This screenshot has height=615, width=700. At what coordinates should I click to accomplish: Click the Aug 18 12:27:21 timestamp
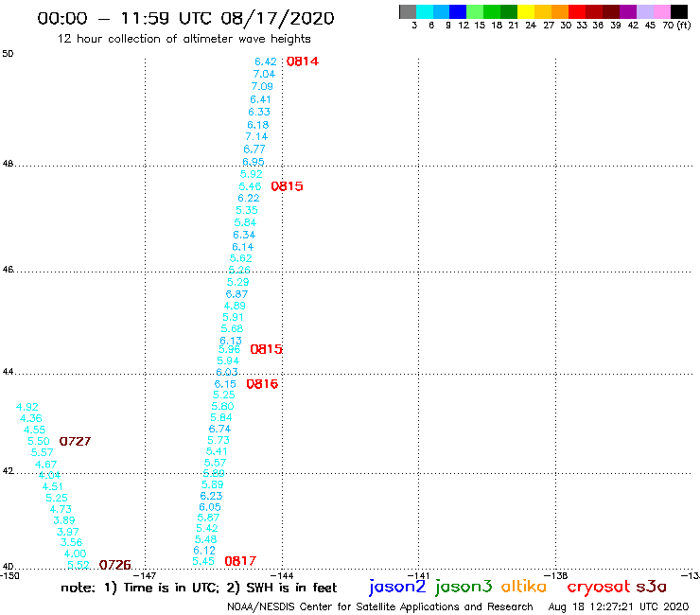[x=619, y=606]
